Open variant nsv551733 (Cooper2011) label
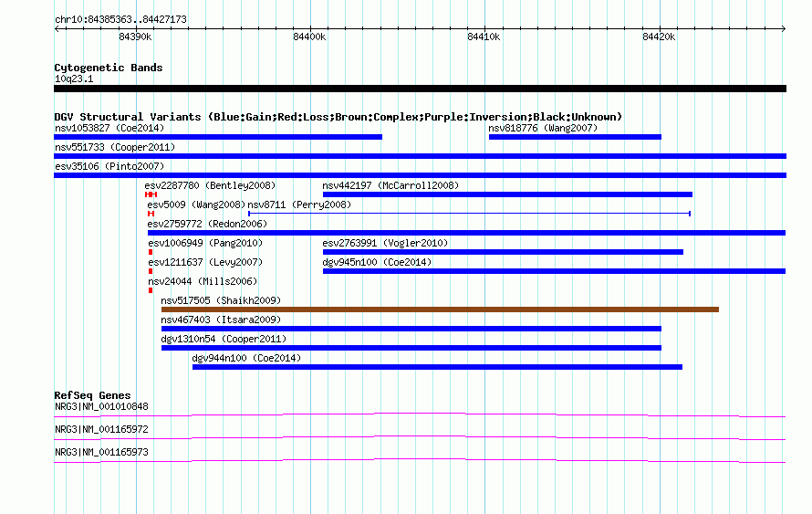The height and width of the screenshot is (514, 812). click(115, 147)
